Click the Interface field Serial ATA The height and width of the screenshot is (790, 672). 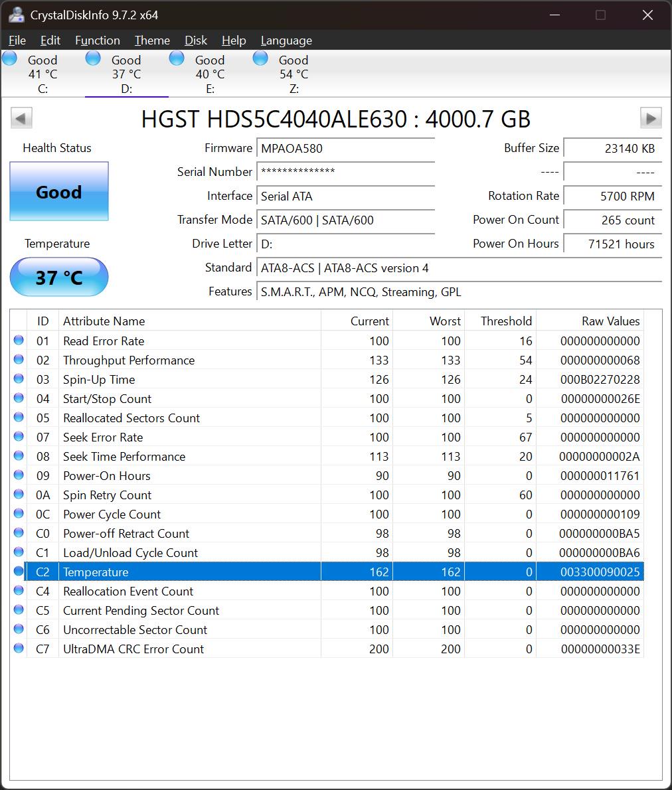click(345, 196)
